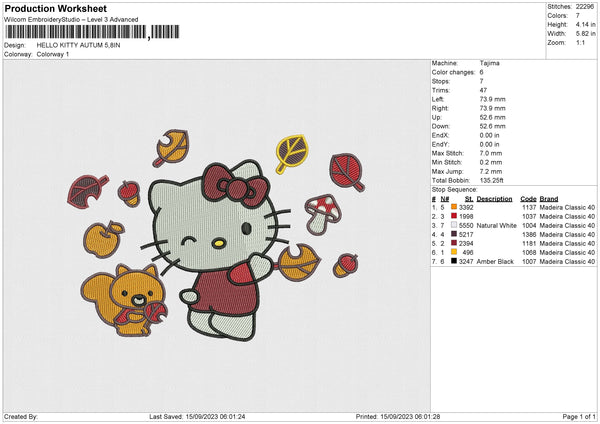Screen dimensions: 600x424
Task: Select design name HELLO KITTY AUTUM 5,8IN
Action: [78, 45]
